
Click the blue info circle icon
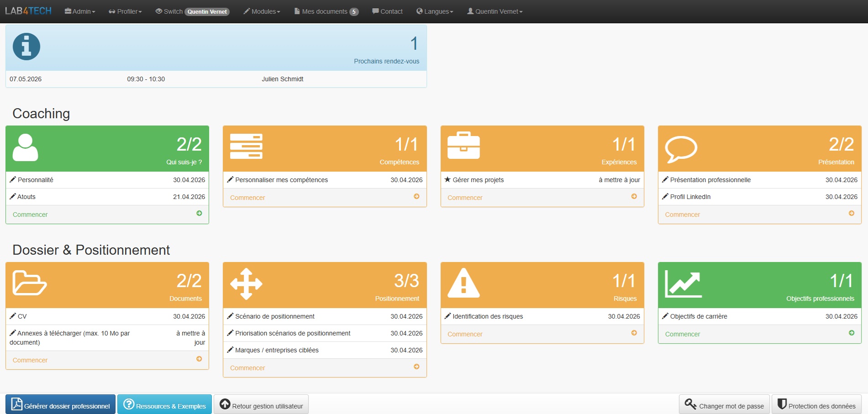pyautogui.click(x=26, y=47)
